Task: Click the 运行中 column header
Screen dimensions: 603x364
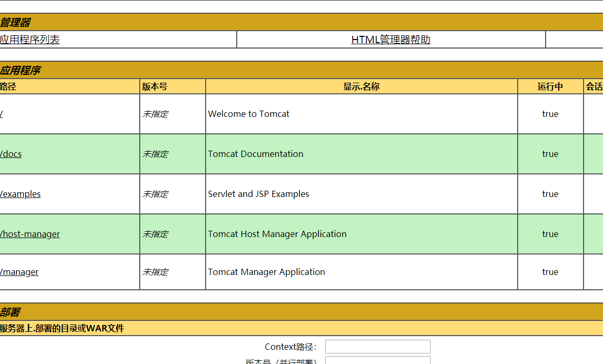Action: pos(550,86)
